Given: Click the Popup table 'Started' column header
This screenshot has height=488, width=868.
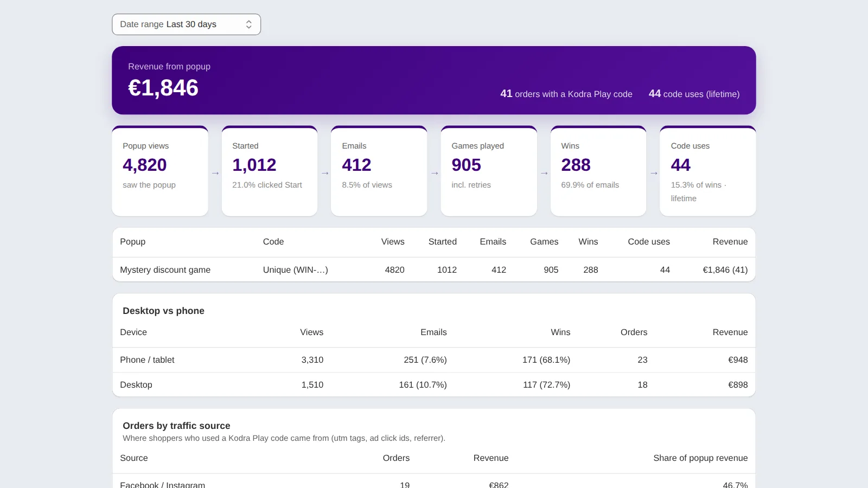Looking at the screenshot, I should [x=443, y=242].
